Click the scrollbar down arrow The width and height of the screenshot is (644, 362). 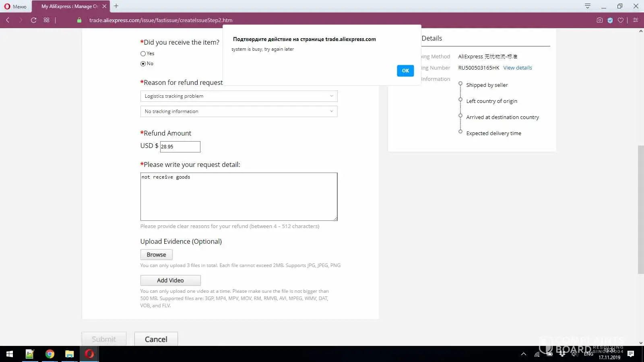click(641, 343)
